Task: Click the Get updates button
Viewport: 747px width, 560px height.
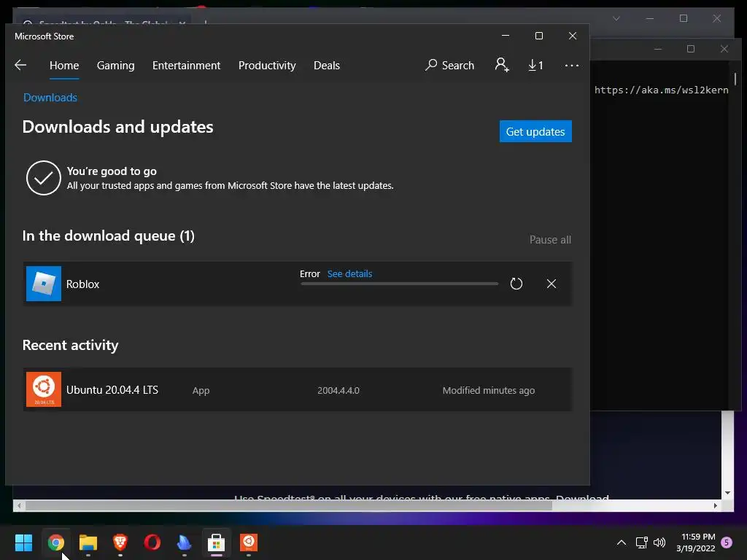Action: coord(535,131)
